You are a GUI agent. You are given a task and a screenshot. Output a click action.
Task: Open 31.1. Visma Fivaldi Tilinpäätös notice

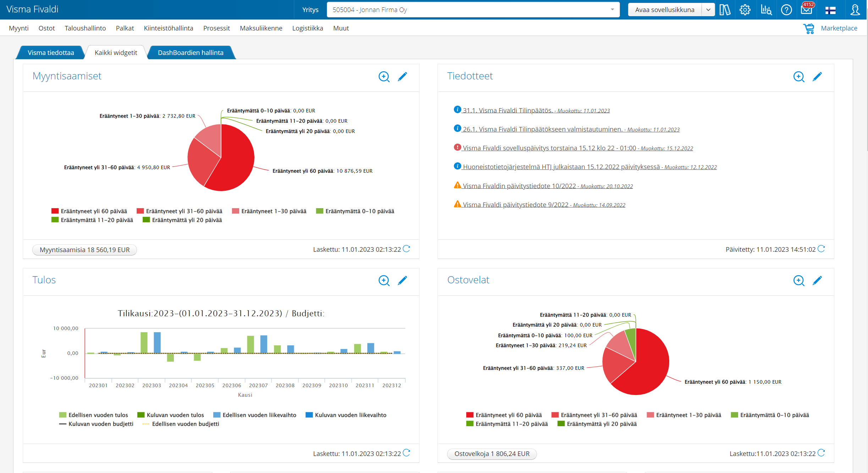536,111
